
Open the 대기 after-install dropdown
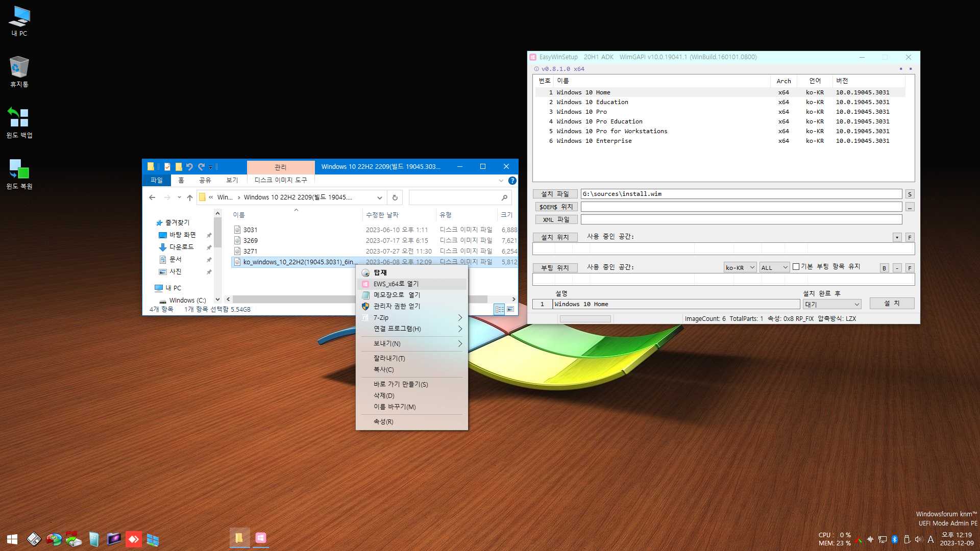click(832, 304)
